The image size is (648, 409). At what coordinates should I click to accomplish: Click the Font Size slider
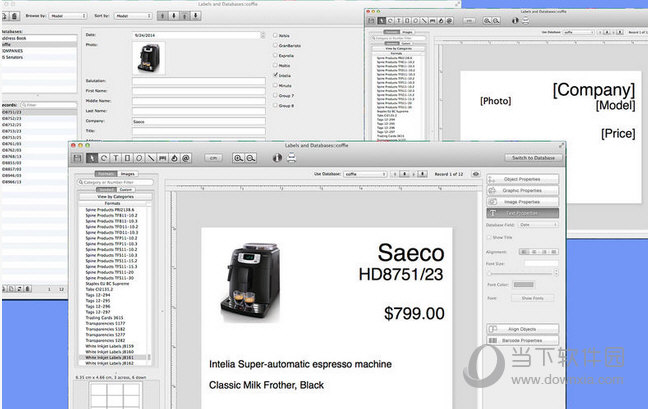tap(520, 273)
